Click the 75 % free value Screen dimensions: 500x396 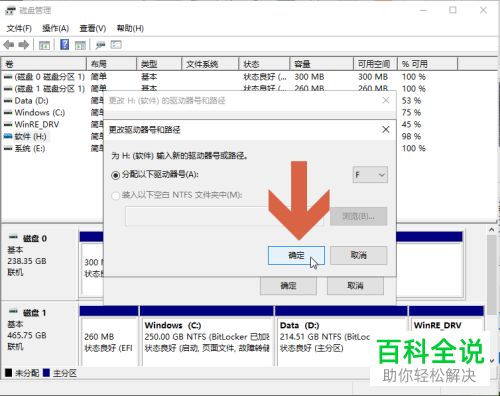click(x=411, y=113)
